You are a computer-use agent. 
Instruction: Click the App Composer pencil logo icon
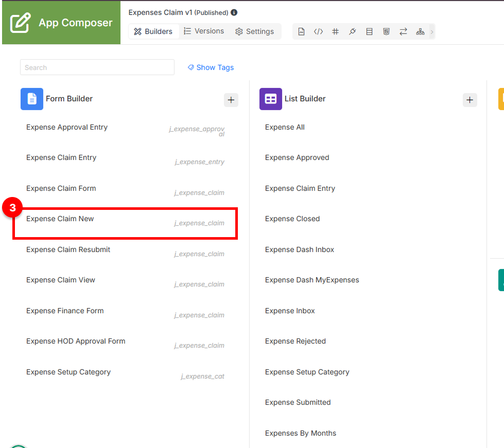20,23
